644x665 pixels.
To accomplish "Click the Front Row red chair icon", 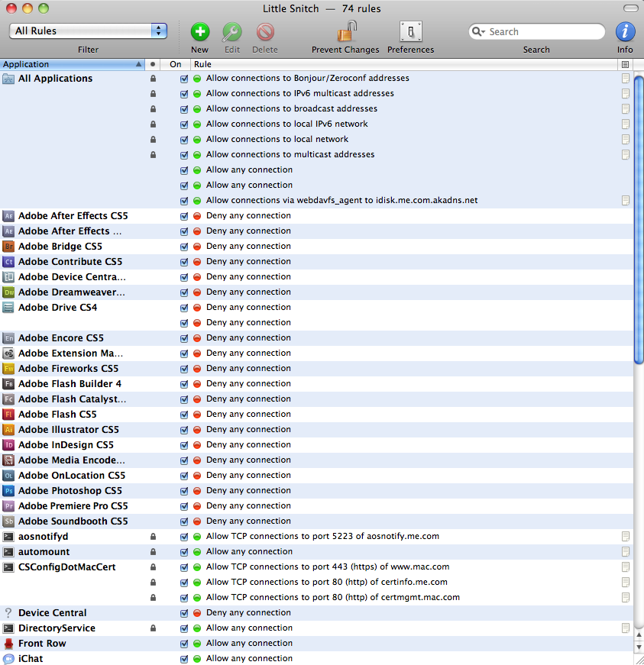I will click(x=8, y=644).
